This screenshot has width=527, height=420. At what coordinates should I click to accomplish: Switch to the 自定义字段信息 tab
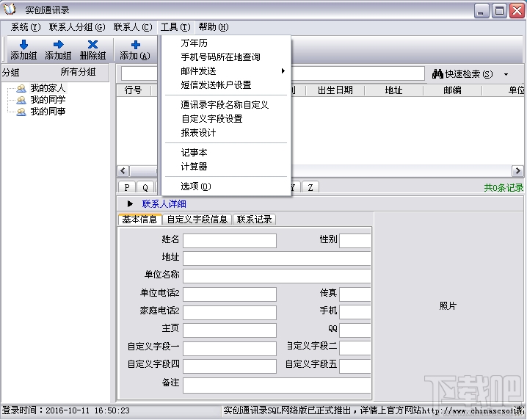coord(197,220)
